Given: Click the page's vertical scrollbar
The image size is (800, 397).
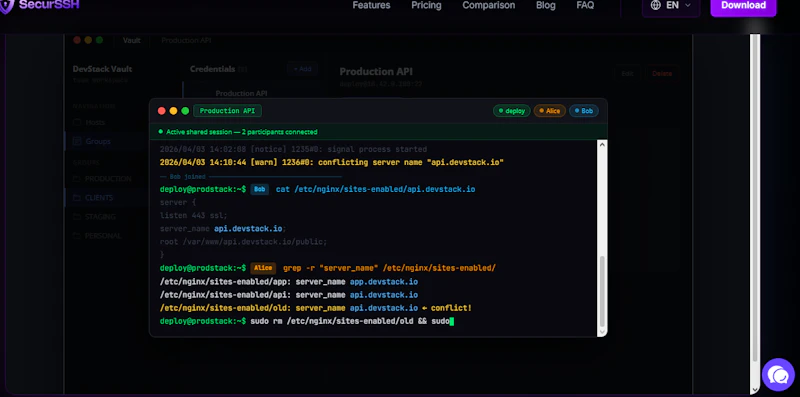Looking at the screenshot, I should point(755,199).
